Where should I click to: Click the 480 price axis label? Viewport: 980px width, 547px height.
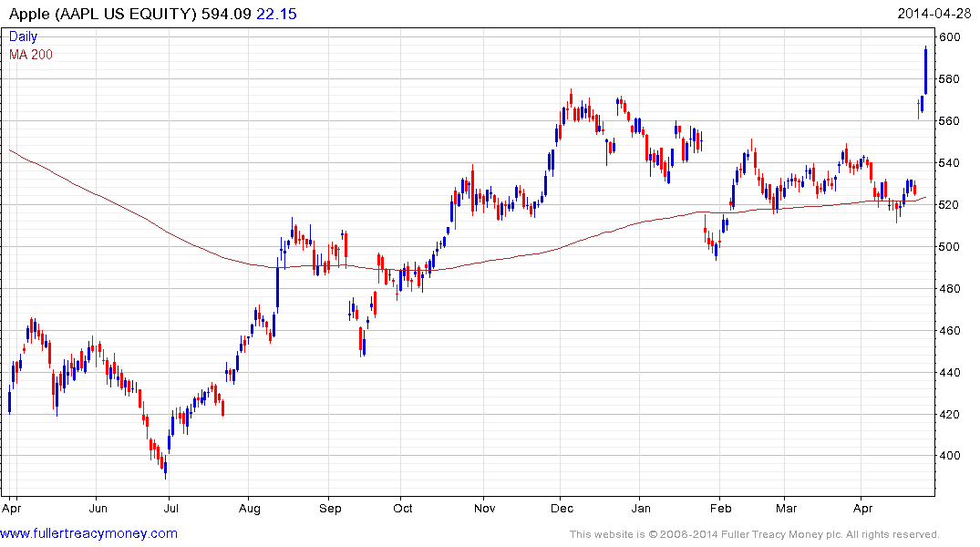pos(949,288)
